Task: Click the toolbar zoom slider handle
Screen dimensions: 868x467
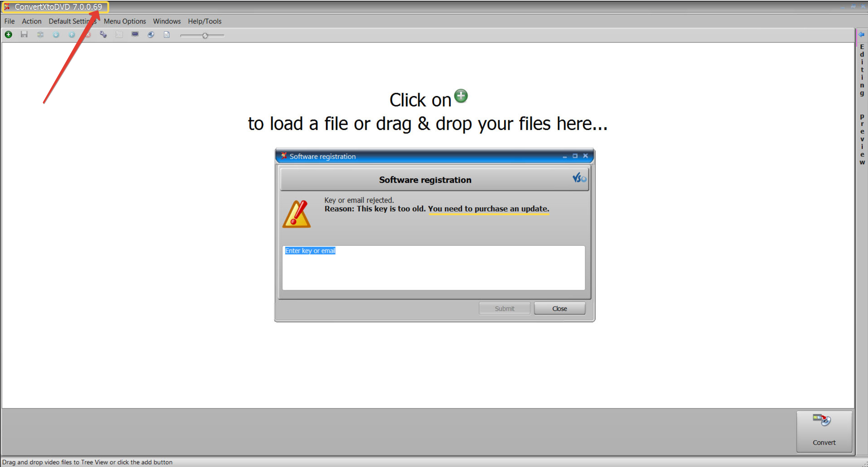Action: [205, 36]
